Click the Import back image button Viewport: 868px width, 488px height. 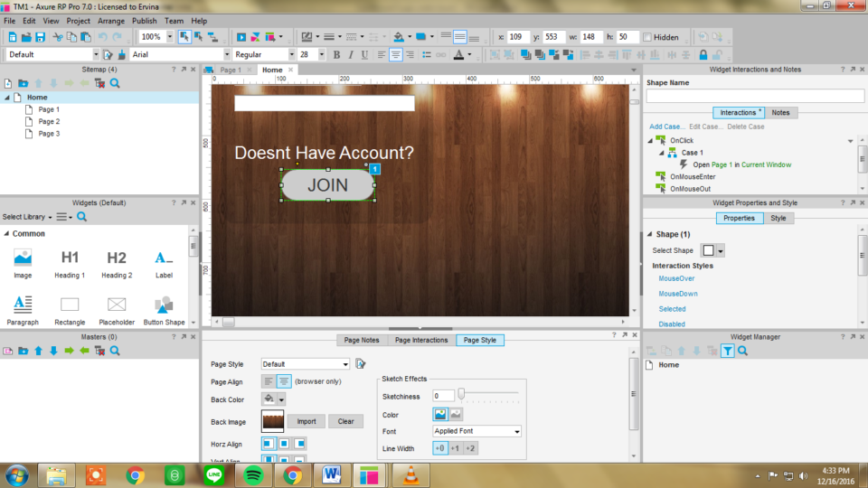pyautogui.click(x=306, y=421)
